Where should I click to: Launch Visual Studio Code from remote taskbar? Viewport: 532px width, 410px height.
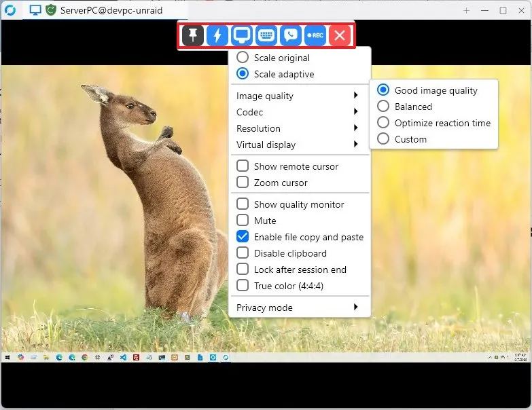tap(123, 357)
